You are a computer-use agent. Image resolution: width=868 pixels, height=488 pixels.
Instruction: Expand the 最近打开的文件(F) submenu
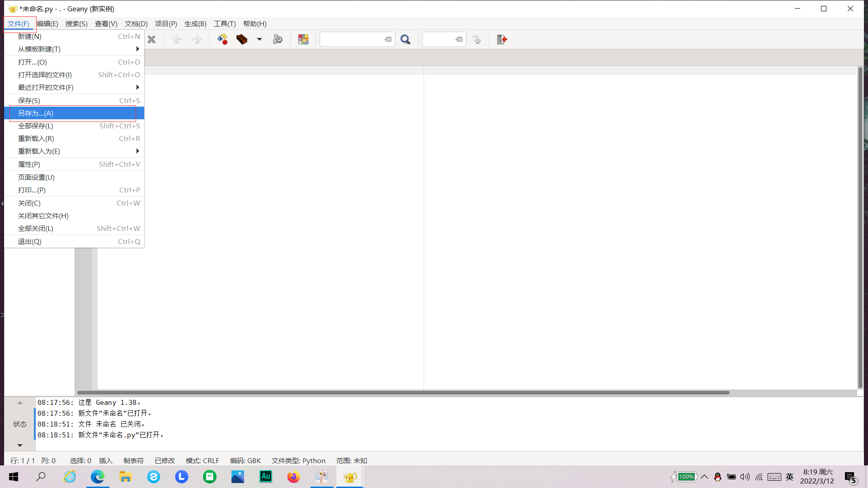74,87
